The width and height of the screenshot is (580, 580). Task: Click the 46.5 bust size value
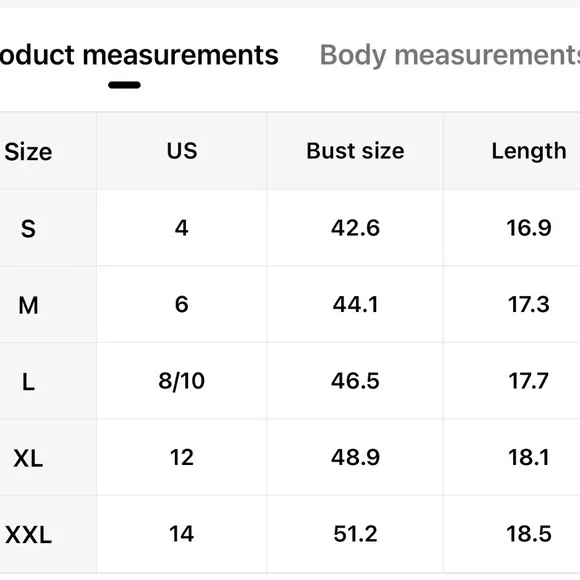pos(355,381)
